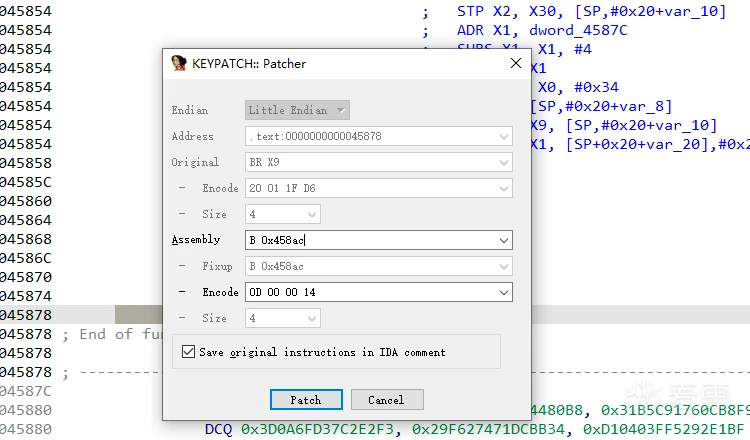Viewport: 750px width, 440px height.
Task: Click address 04587C in disassembly
Action: pos(26,391)
